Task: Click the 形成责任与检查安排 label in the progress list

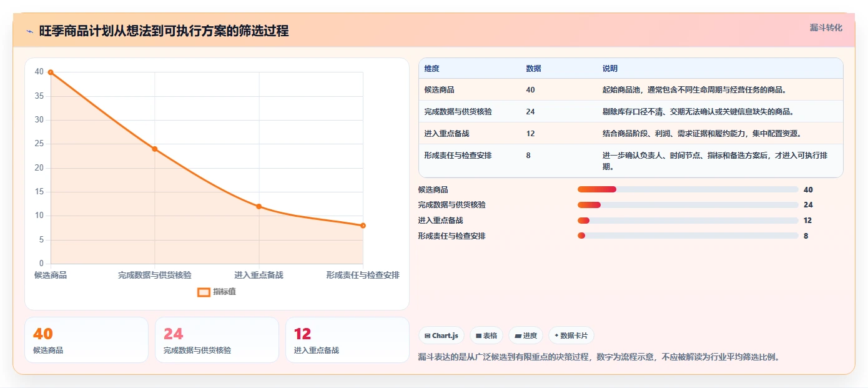Action: [x=452, y=236]
